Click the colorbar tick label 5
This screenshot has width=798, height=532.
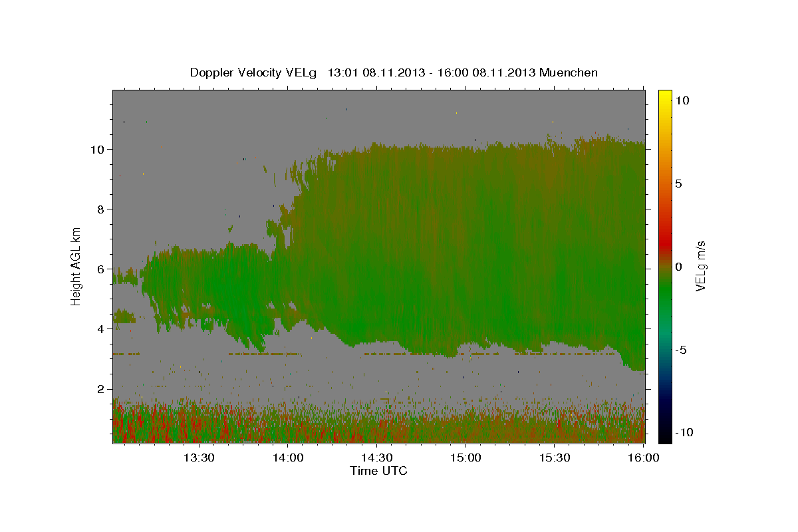pos(679,184)
